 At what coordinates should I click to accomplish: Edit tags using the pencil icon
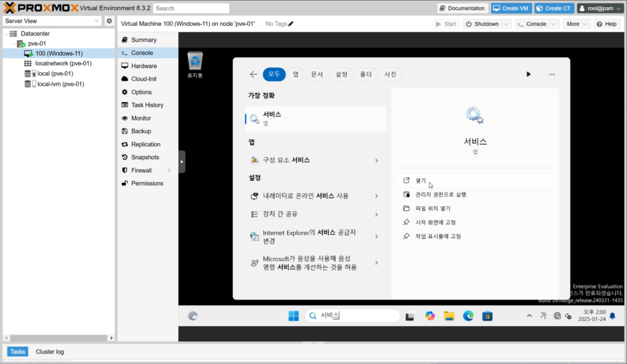[x=291, y=24]
